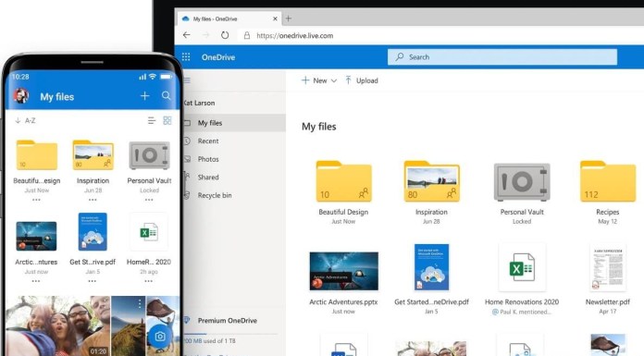This screenshot has width=644, height=356.
Task: Open the Inspiration folder on phone
Action: [x=93, y=155]
